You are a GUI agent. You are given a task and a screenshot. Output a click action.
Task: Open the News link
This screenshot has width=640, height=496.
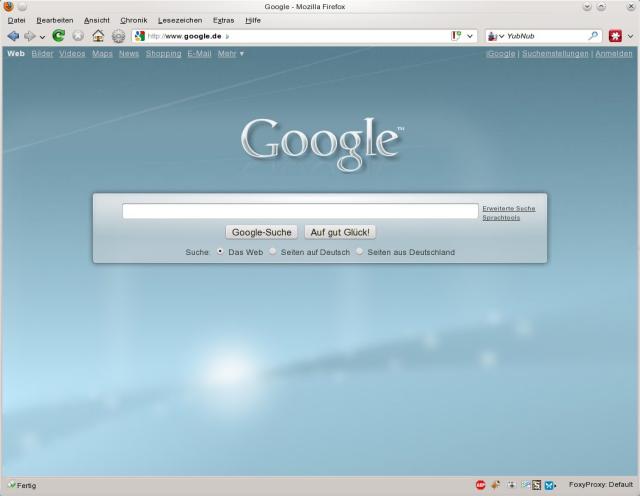129,53
